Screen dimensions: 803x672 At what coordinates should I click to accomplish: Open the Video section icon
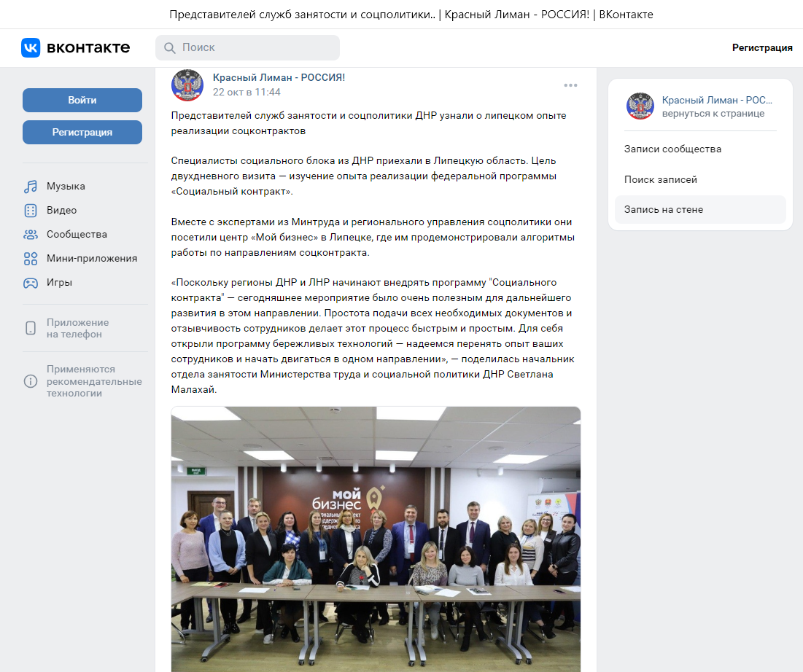tap(31, 211)
